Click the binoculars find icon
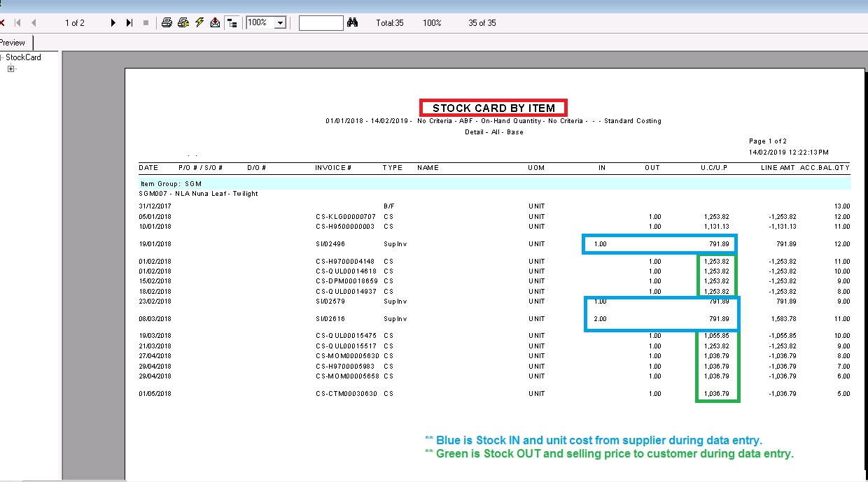 click(353, 23)
